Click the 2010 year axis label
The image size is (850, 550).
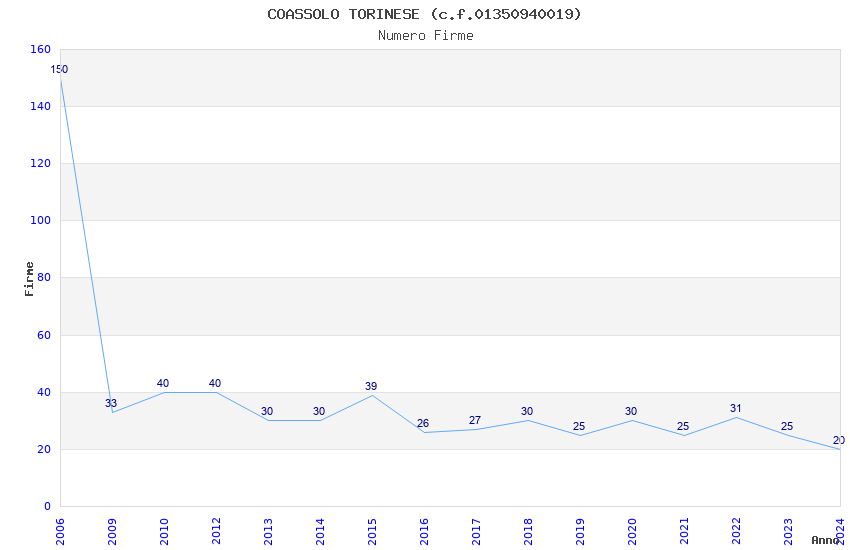tap(164, 532)
